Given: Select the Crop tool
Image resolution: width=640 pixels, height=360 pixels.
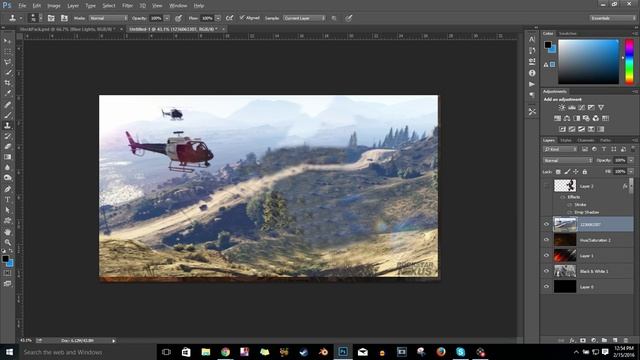Looking at the screenshot, I should pos(7,83).
